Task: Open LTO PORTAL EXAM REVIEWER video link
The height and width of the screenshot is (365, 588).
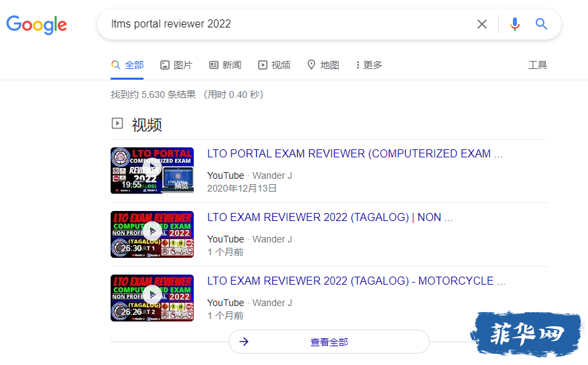Action: click(x=355, y=153)
